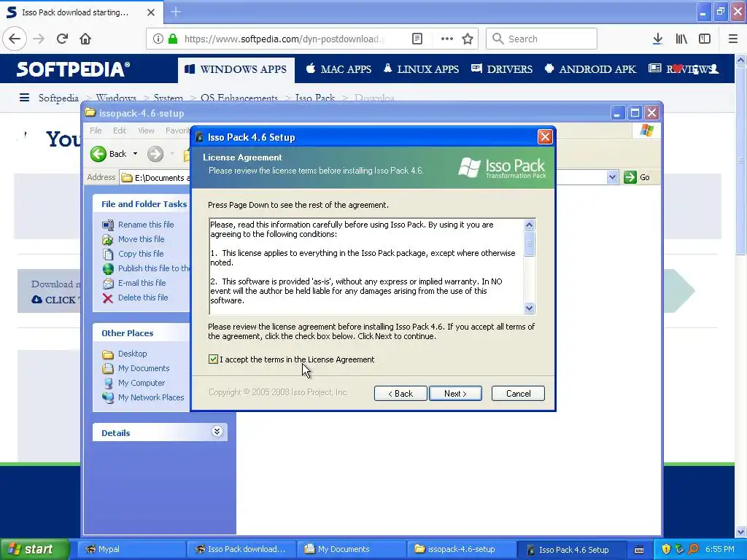Expand the Details panel chevron

coord(217,432)
